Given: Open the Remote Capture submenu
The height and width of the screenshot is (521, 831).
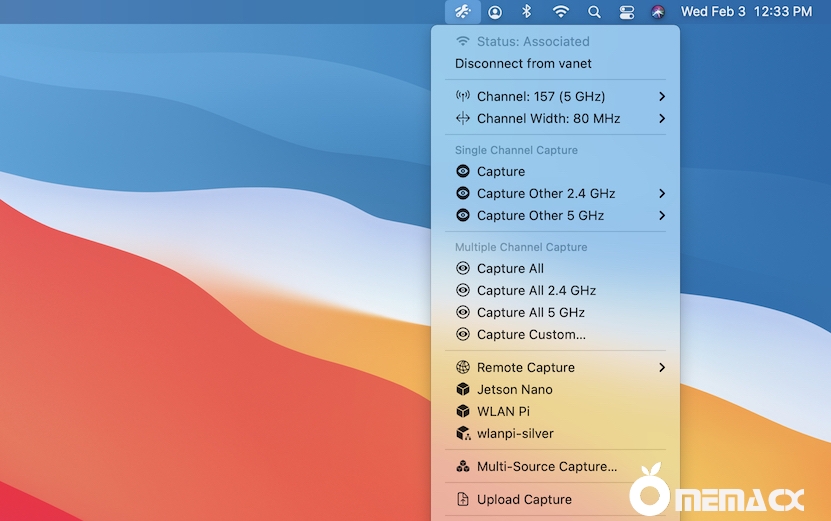Looking at the screenshot, I should [x=662, y=368].
